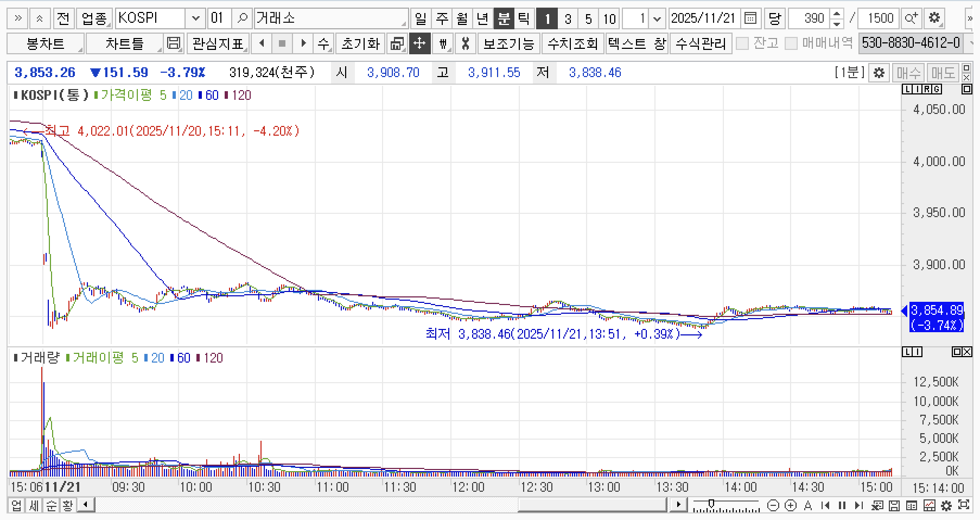
Task: Maximize the volume panel square icon
Action: (x=957, y=352)
